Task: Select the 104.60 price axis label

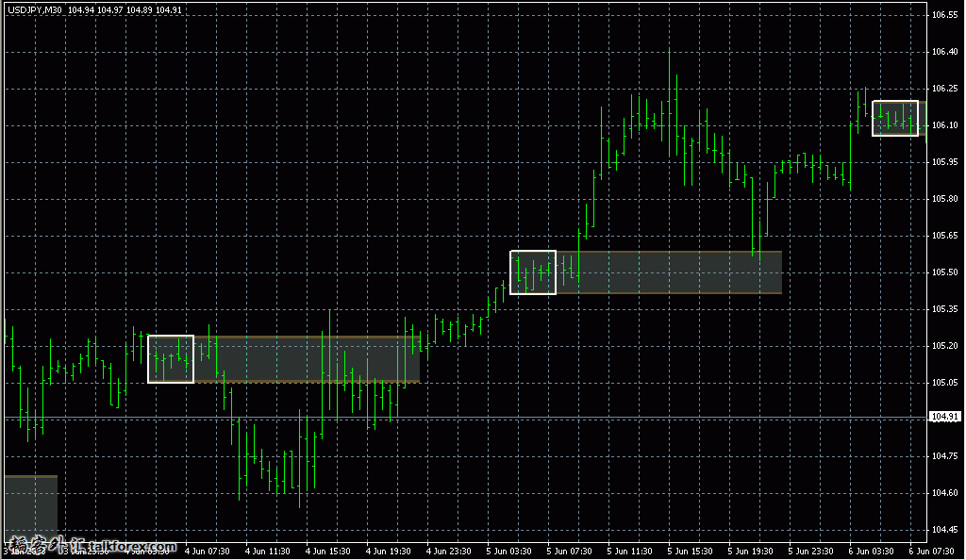Action: point(944,493)
